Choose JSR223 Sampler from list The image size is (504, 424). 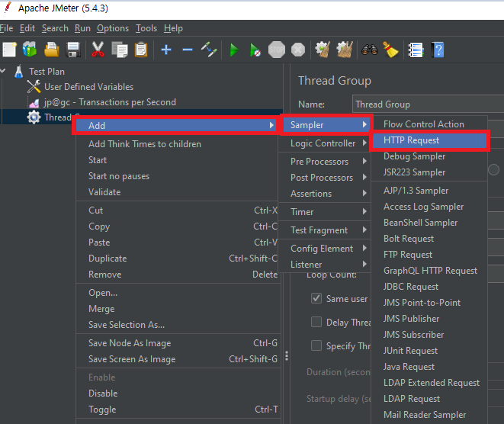(x=430, y=172)
